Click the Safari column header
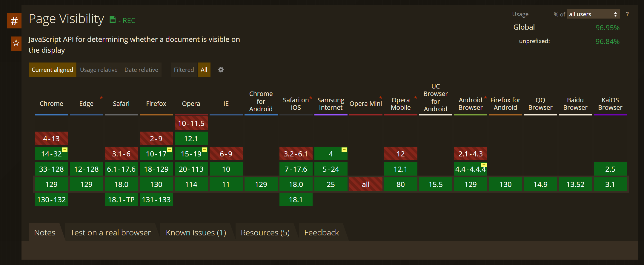This screenshot has height=265, width=644. point(121,103)
